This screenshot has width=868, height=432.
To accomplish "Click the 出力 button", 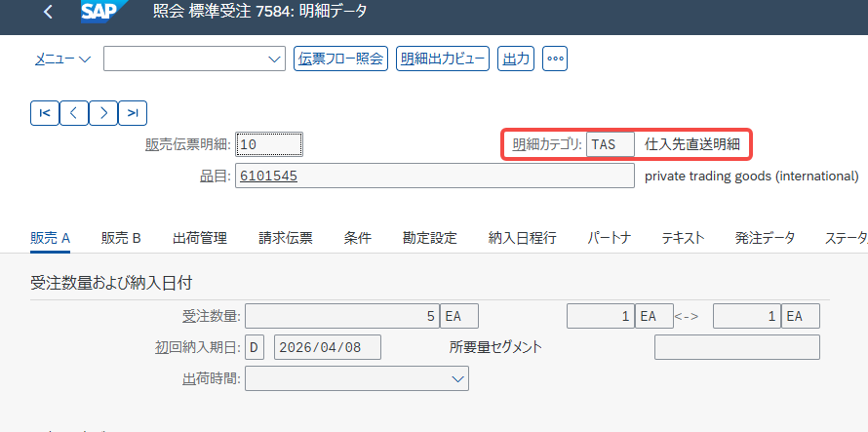I will 515,59.
